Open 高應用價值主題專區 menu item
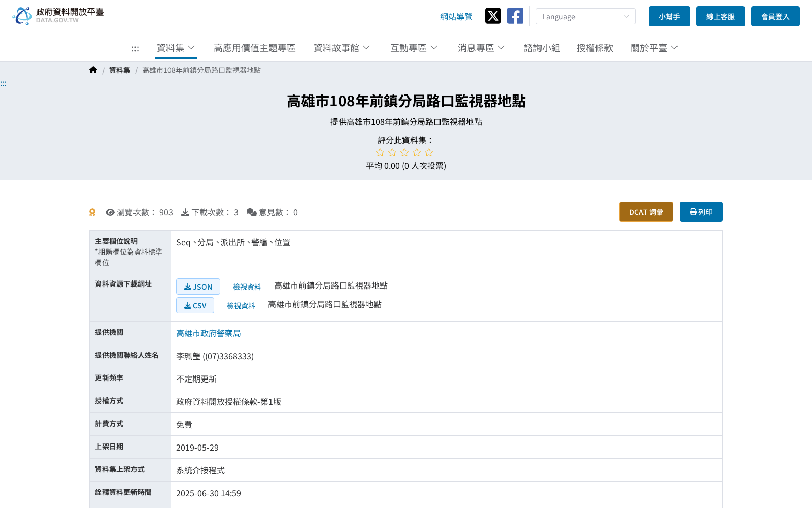The width and height of the screenshot is (812, 508). pos(255,48)
